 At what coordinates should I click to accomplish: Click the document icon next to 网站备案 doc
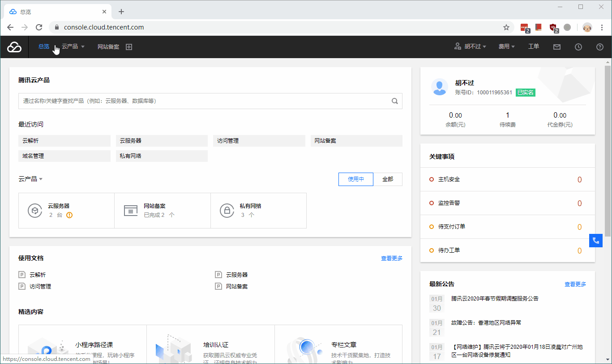(x=218, y=286)
